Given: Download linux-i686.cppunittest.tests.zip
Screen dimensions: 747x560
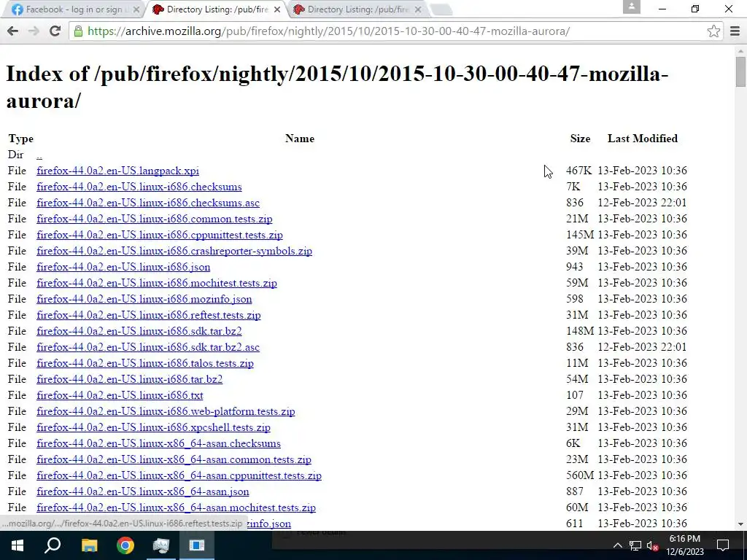Looking at the screenshot, I should coord(160,235).
